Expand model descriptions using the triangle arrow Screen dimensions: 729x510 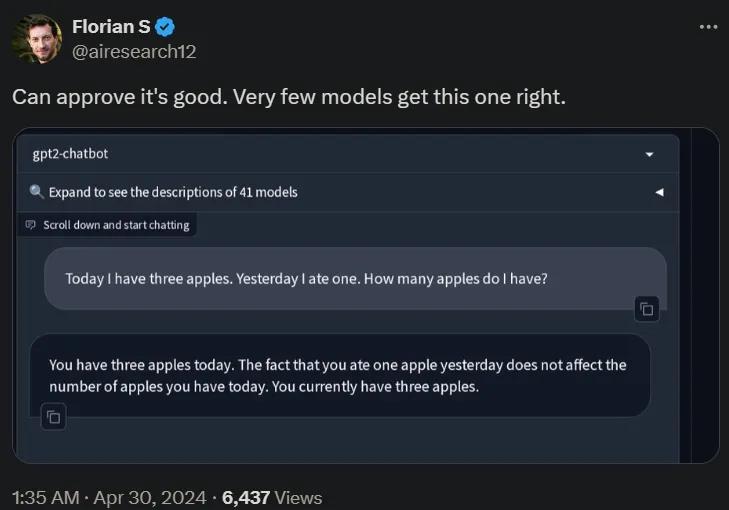click(x=659, y=192)
